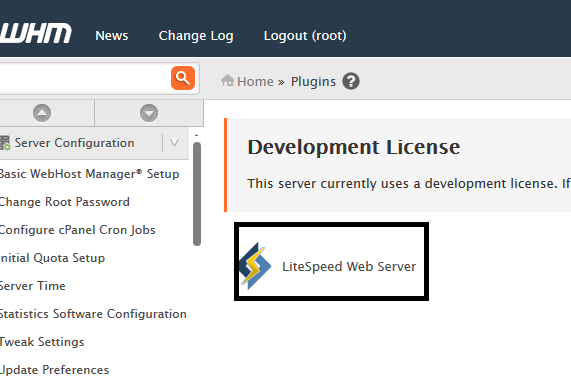Collapse all sidebar sections with up arrow
571x379 pixels.
[42, 113]
